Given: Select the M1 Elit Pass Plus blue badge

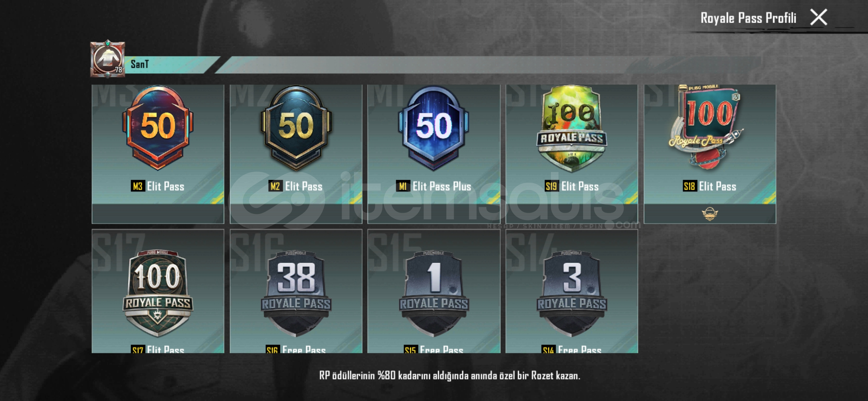Looking at the screenshot, I should pos(434,127).
